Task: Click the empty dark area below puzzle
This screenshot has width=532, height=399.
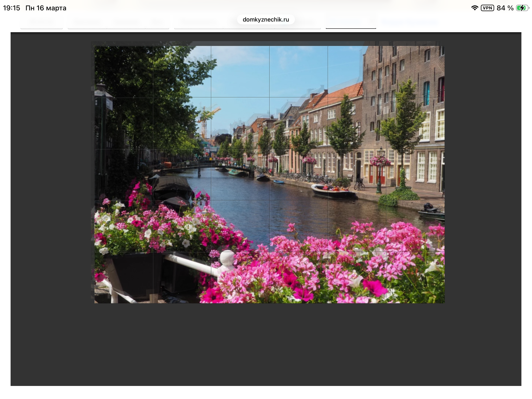Action: pos(266,345)
